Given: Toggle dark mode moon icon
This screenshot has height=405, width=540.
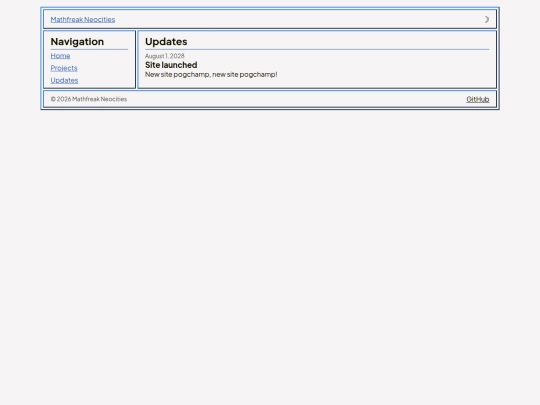Looking at the screenshot, I should pyautogui.click(x=486, y=20).
